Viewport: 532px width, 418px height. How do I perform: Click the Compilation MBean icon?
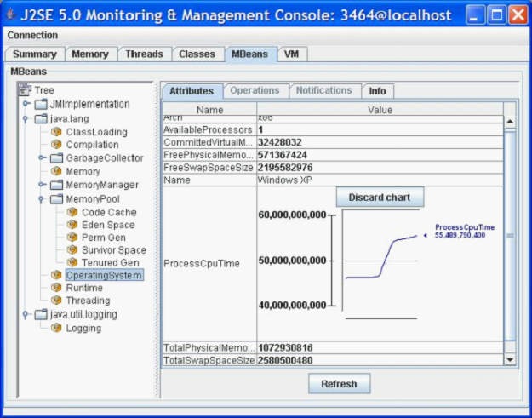coord(56,145)
